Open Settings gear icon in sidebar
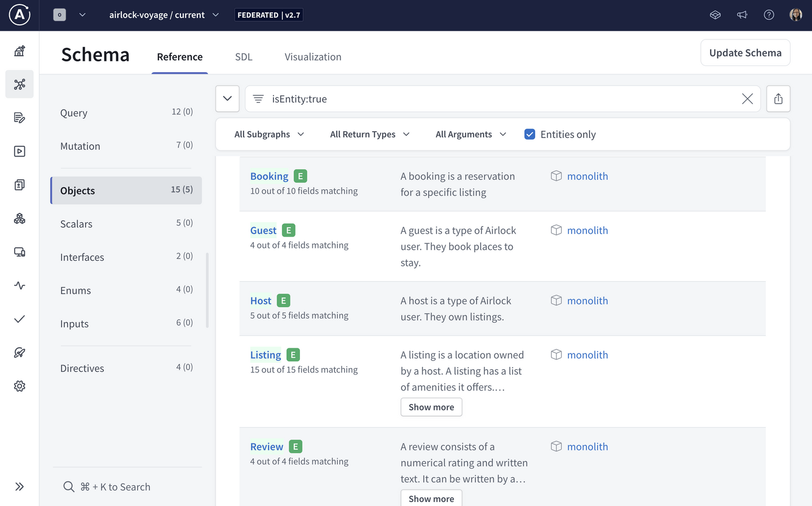Screen dimensions: 812x506 pyautogui.click(x=20, y=386)
